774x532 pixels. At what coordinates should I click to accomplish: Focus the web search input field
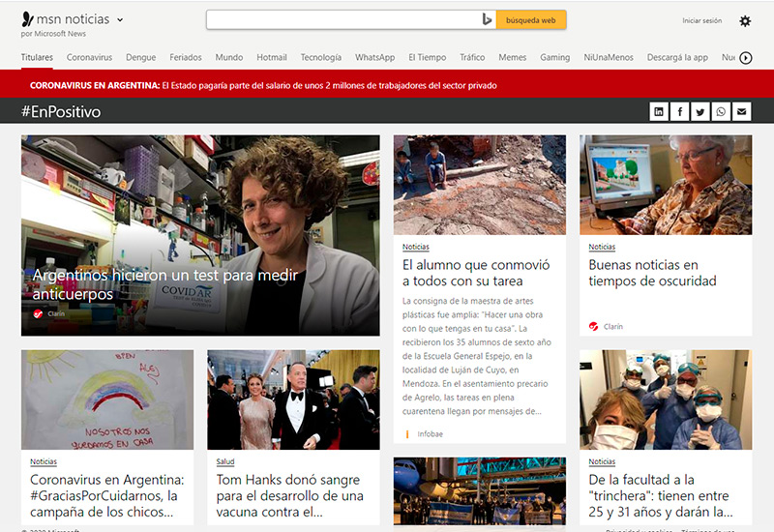[342, 19]
